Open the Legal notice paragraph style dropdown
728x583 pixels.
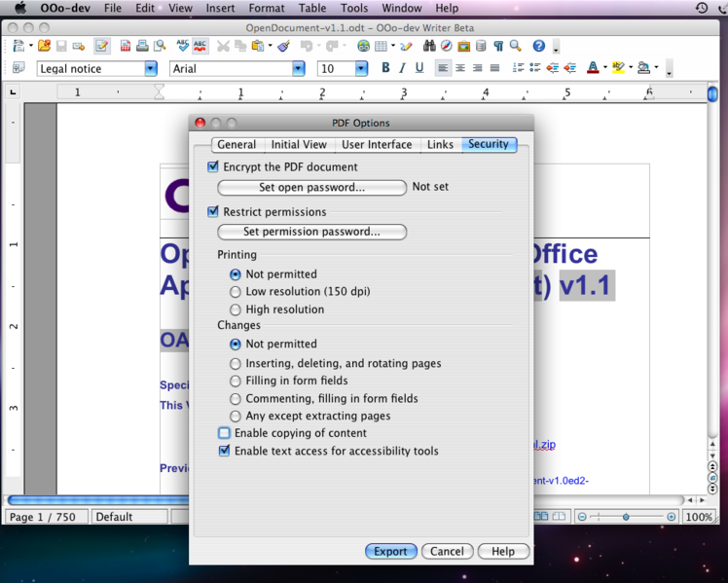click(x=151, y=69)
